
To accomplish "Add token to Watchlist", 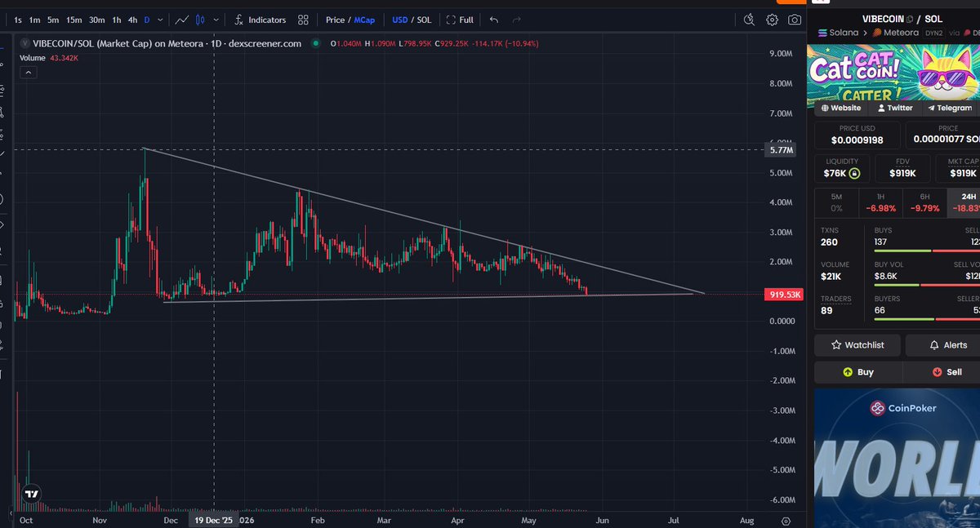I will [x=857, y=345].
